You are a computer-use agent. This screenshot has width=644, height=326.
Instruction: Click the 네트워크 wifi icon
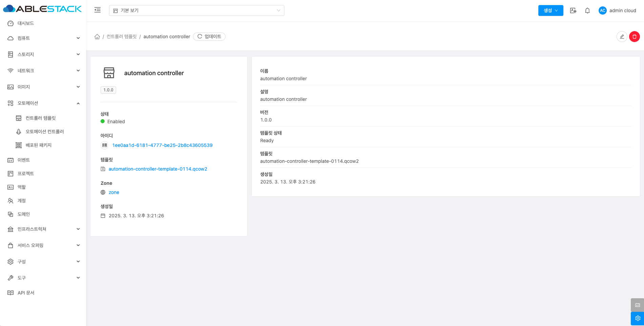point(10,71)
